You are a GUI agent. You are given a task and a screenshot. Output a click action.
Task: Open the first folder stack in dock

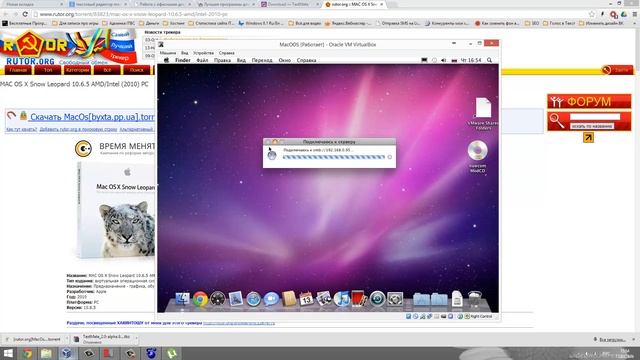[421, 299]
